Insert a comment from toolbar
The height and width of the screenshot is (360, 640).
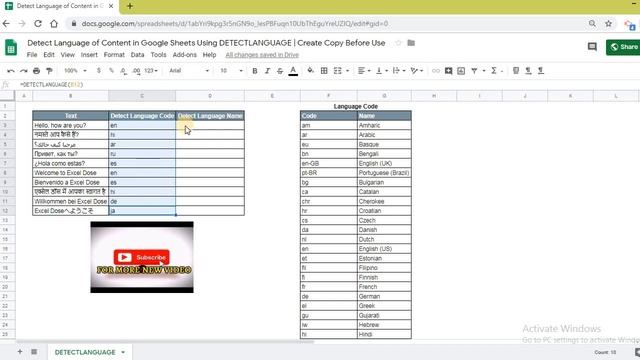[x=448, y=71]
